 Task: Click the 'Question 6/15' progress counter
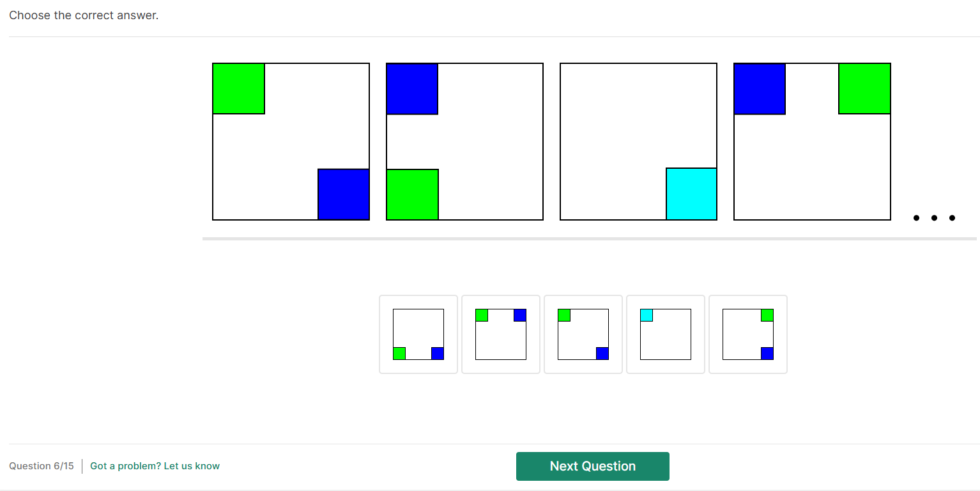(x=42, y=466)
